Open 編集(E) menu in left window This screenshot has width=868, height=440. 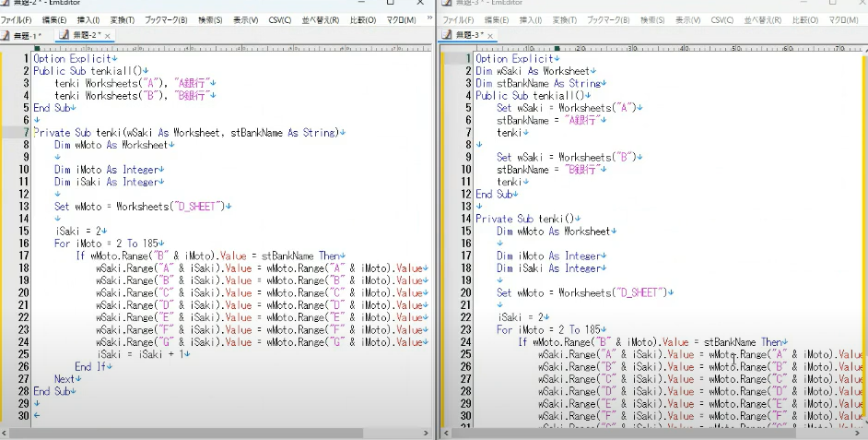(x=54, y=19)
